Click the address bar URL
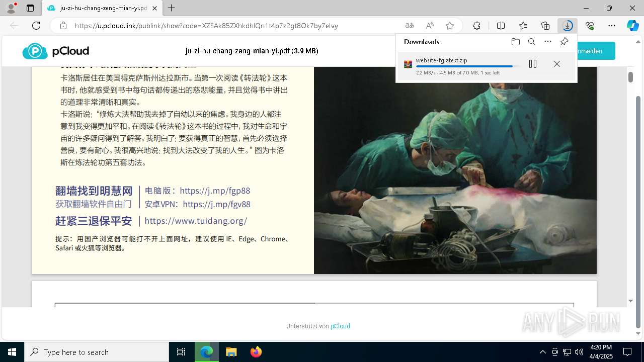Image resolution: width=644 pixels, height=362 pixels. pos(206,26)
